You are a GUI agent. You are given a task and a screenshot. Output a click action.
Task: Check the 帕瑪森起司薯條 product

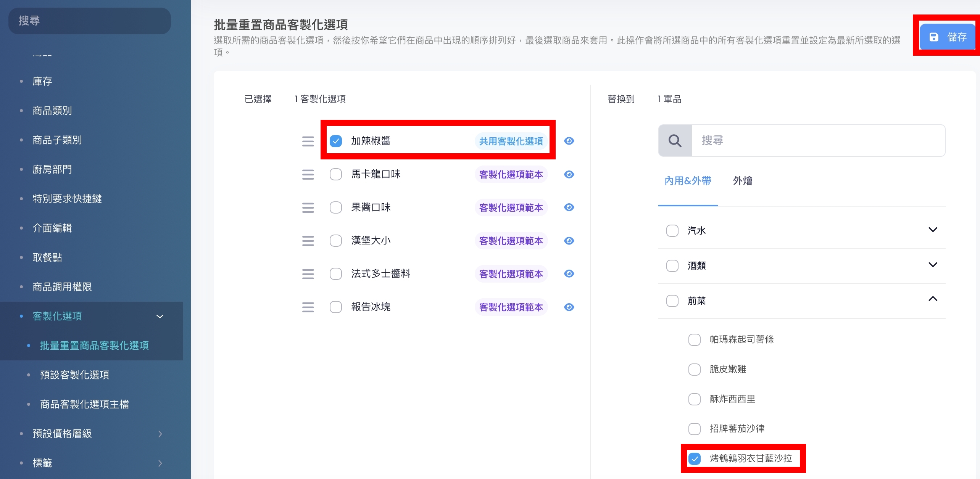(x=695, y=340)
